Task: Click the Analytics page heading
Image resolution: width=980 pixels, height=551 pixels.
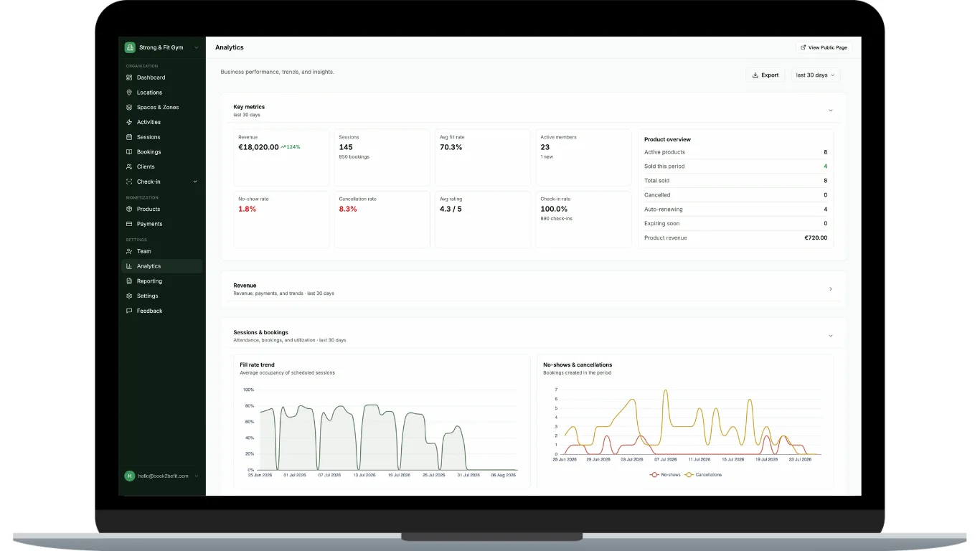Action: click(x=230, y=47)
